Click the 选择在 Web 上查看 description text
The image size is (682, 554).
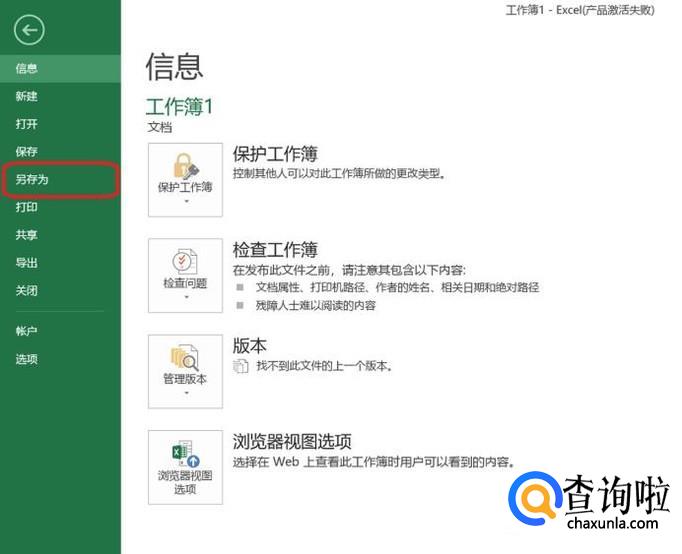pyautogui.click(x=374, y=462)
